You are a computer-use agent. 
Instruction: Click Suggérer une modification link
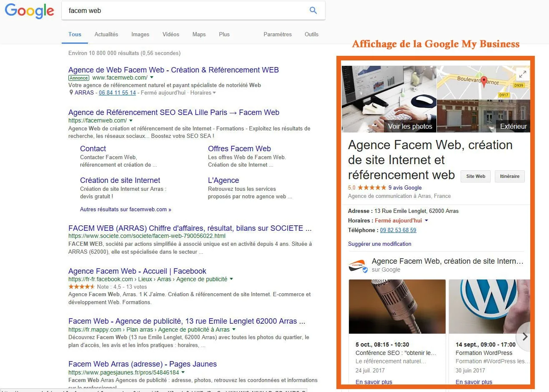click(x=380, y=244)
